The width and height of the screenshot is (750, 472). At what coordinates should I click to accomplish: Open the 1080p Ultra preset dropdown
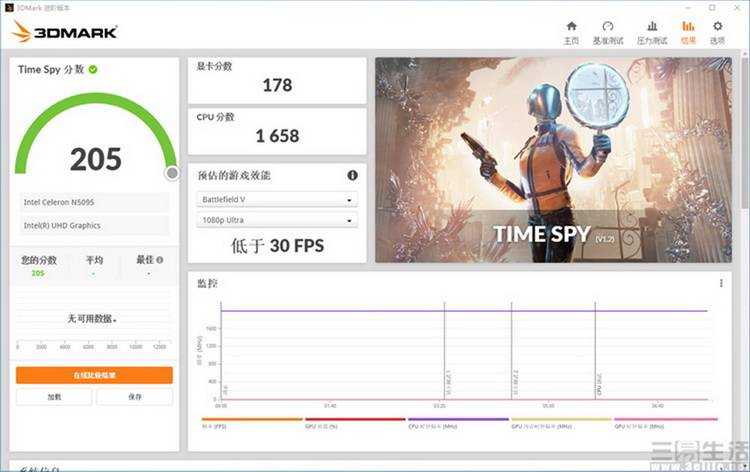[277, 220]
